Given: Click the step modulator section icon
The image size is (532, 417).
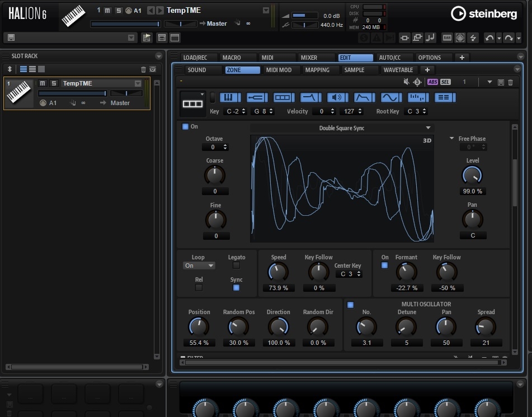Looking at the screenshot, I should click(x=418, y=97).
